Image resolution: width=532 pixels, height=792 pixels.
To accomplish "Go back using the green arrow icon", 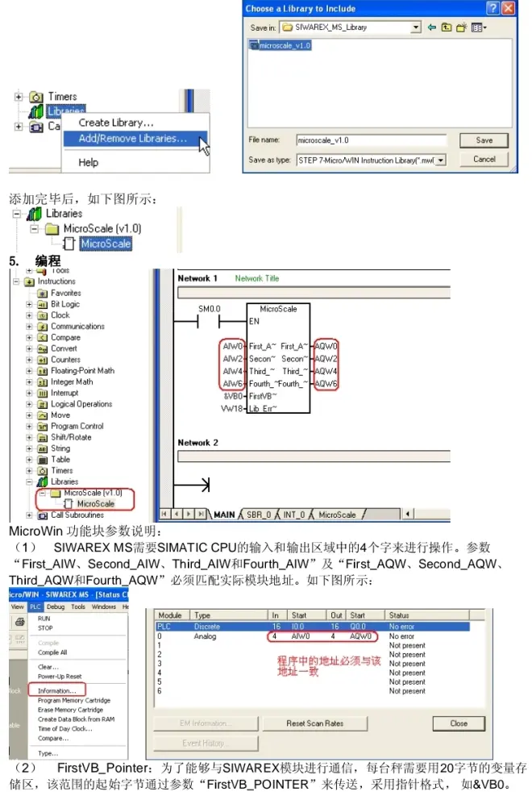I will click(x=431, y=27).
